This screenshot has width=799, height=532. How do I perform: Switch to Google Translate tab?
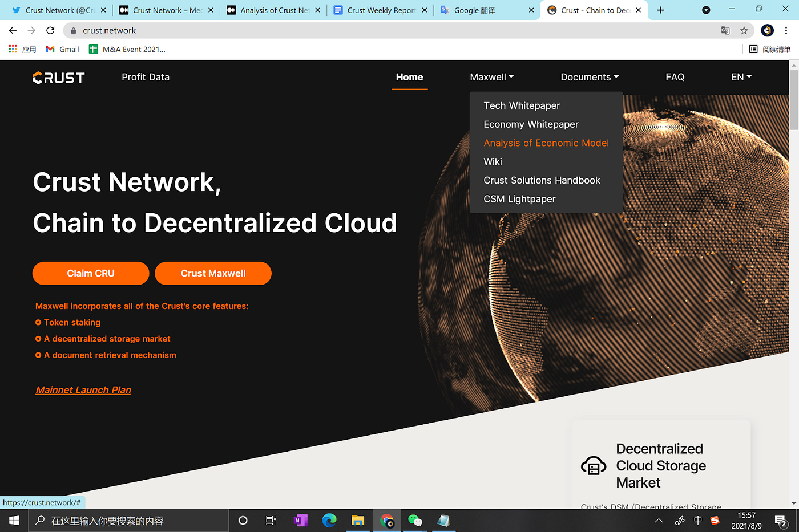pyautogui.click(x=488, y=10)
